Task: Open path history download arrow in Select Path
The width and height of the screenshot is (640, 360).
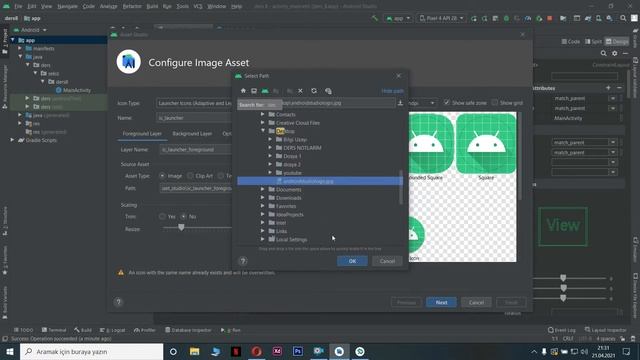Action: tap(400, 103)
